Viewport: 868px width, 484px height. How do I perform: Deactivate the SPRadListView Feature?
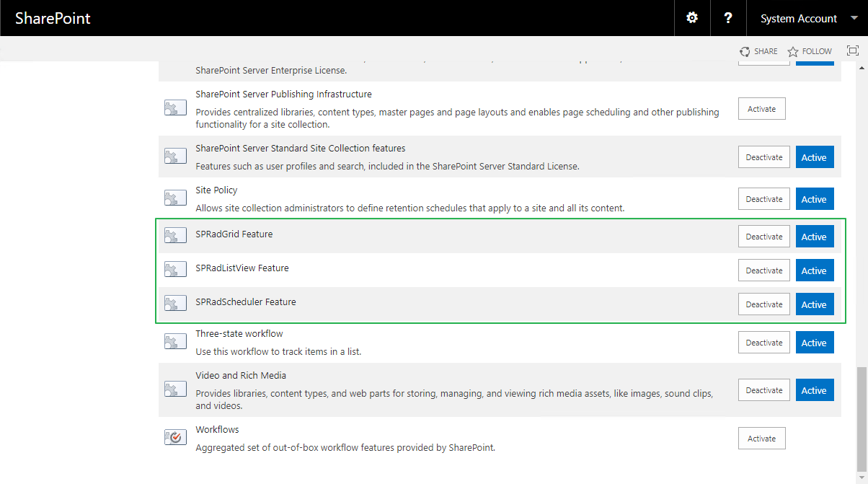click(x=764, y=270)
